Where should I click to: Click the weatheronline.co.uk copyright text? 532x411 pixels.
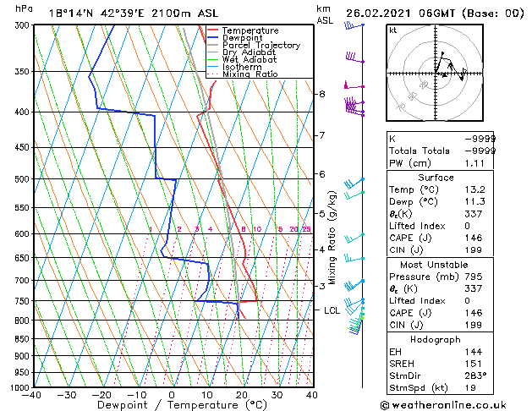443,405
